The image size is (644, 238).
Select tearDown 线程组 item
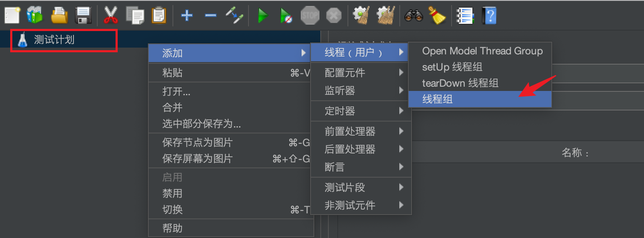[480, 83]
